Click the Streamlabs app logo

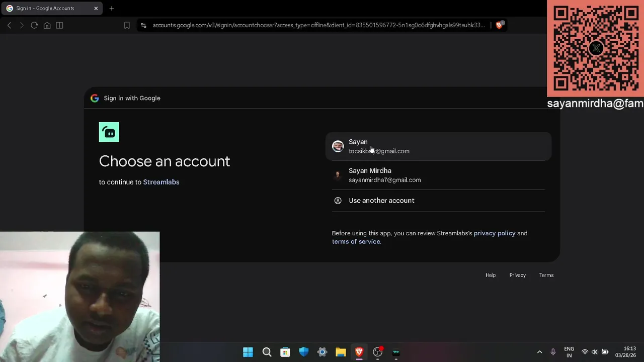pyautogui.click(x=109, y=132)
